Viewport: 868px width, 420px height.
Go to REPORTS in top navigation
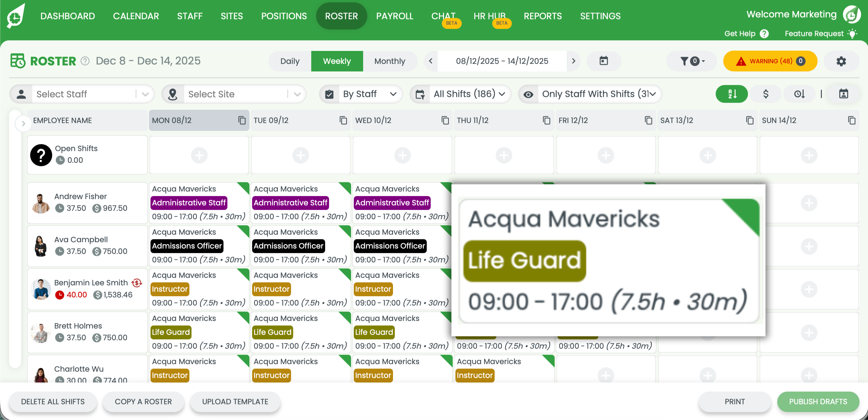click(543, 16)
